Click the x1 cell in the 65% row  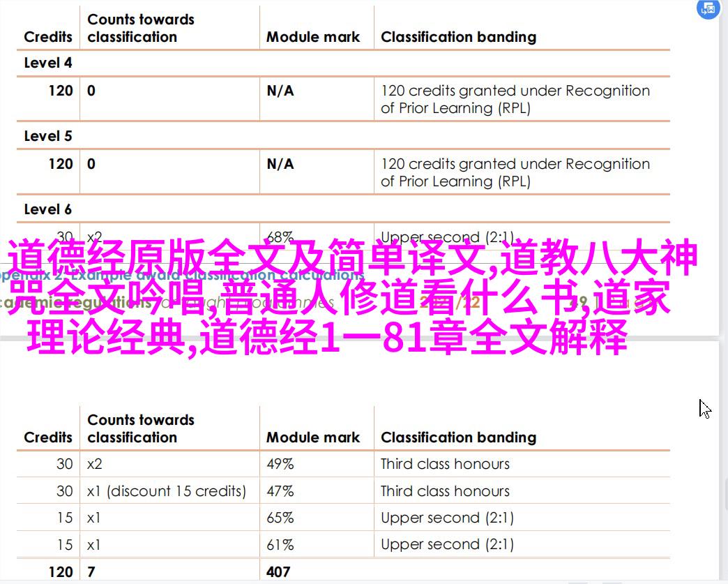(x=93, y=518)
